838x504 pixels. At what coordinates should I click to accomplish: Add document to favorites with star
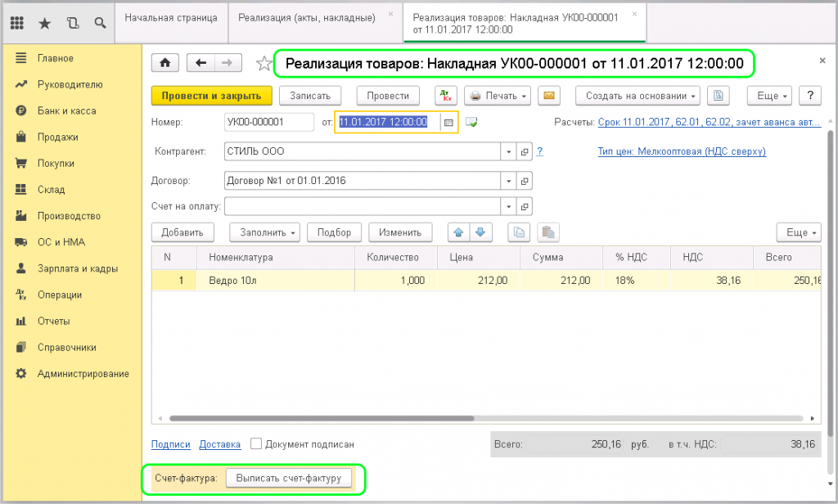point(263,64)
